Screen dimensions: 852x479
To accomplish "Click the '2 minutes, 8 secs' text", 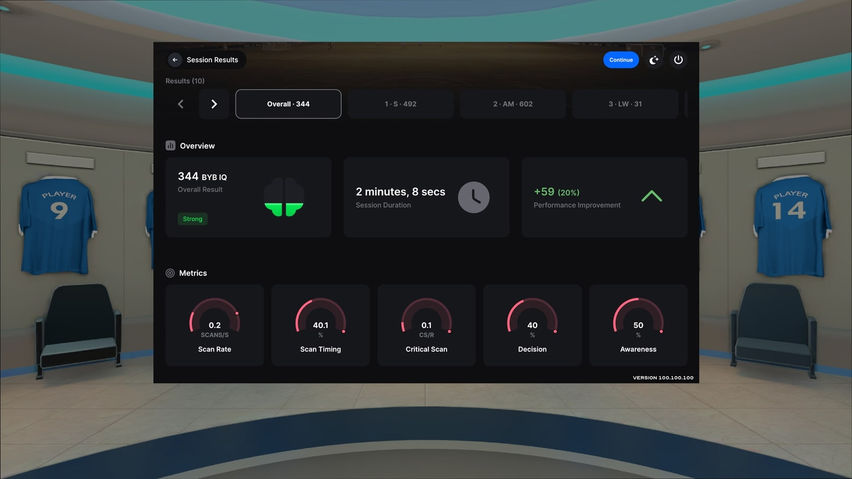I will (x=400, y=192).
